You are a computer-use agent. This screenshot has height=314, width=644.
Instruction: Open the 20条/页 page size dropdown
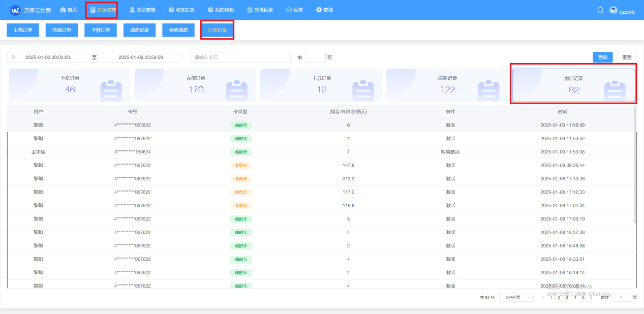point(517,297)
